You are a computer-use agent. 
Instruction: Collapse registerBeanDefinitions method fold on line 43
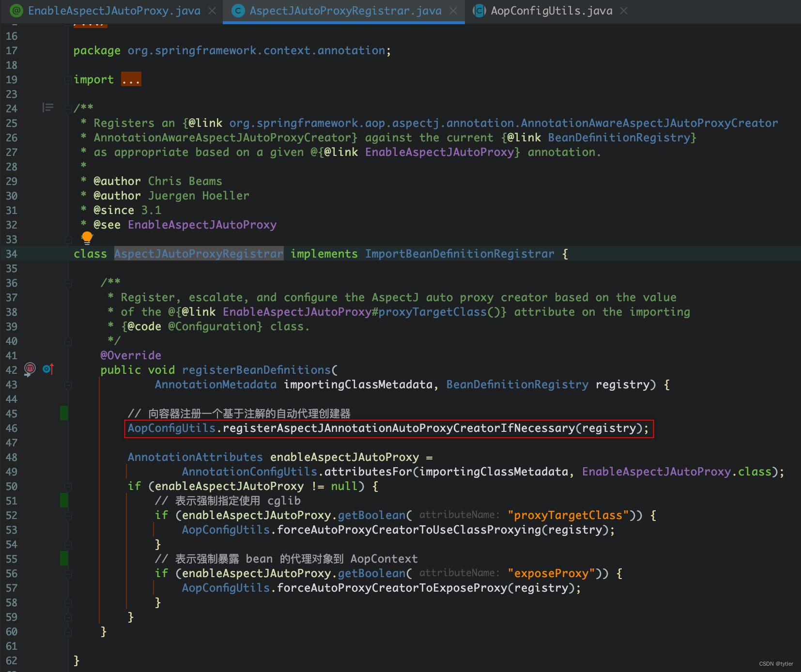click(x=68, y=385)
